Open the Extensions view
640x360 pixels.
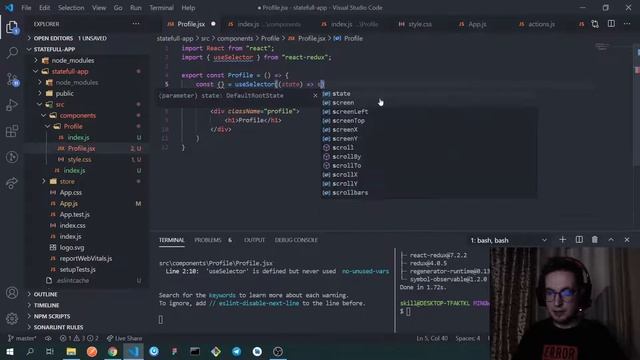(12, 131)
